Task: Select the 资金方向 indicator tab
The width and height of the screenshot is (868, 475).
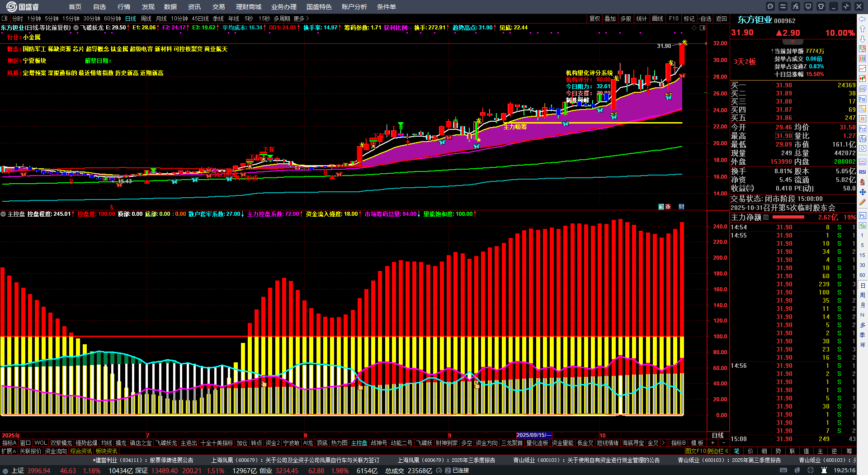Action: coord(486,443)
